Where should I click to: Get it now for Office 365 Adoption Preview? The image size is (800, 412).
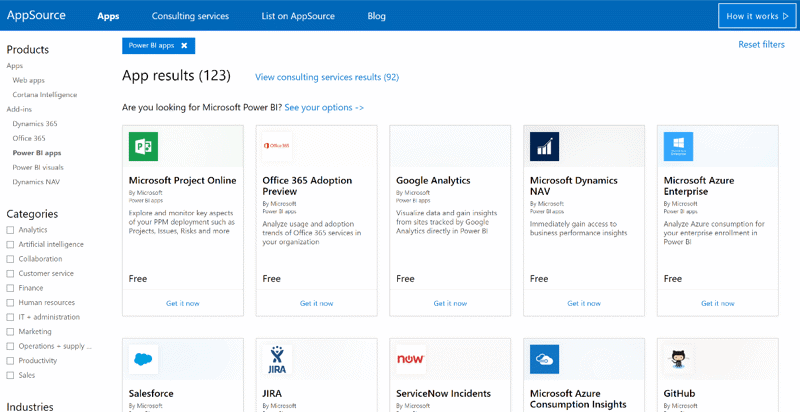[316, 303]
